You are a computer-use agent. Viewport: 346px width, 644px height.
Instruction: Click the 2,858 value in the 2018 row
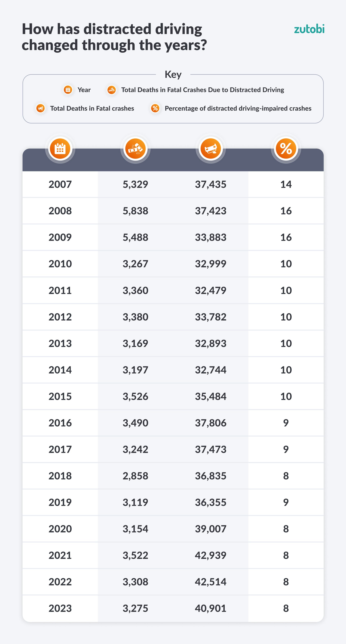coord(136,476)
